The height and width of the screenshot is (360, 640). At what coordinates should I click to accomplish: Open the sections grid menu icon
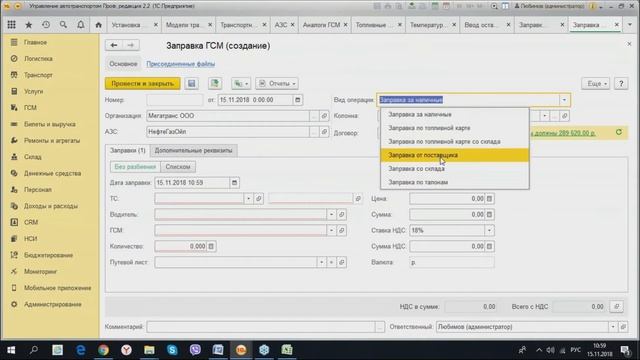(11, 25)
